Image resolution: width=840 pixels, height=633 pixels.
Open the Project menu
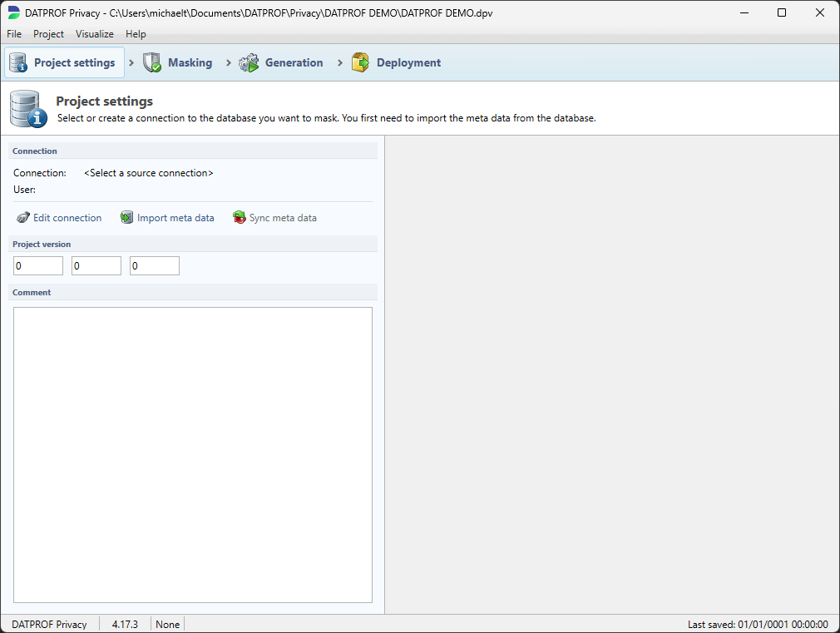click(x=48, y=34)
